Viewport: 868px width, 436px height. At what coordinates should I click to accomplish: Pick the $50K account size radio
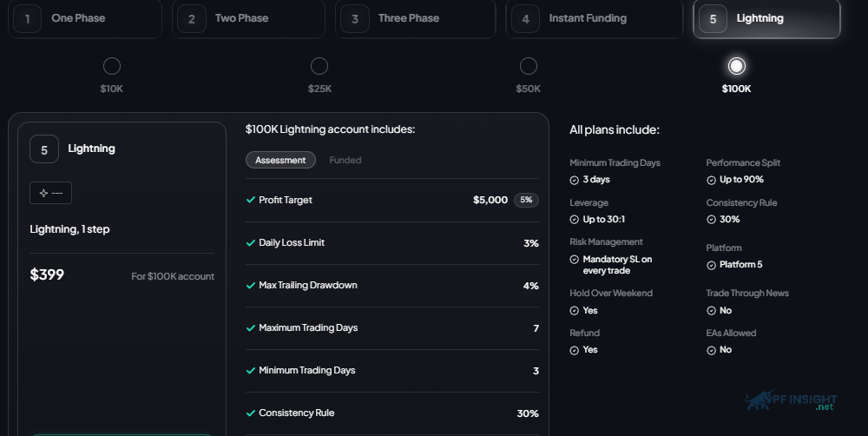pos(528,66)
